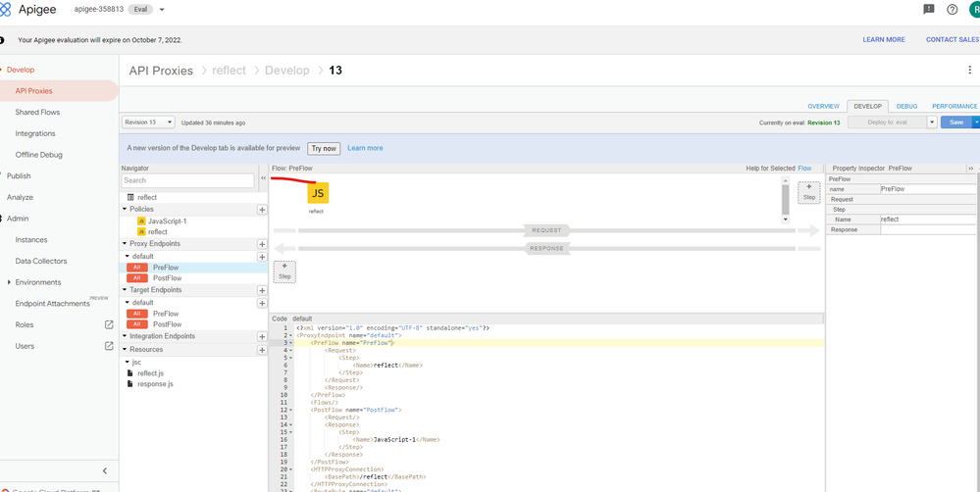Switch to the DEVELOP tab
The height and width of the screenshot is (492, 980).
(867, 106)
